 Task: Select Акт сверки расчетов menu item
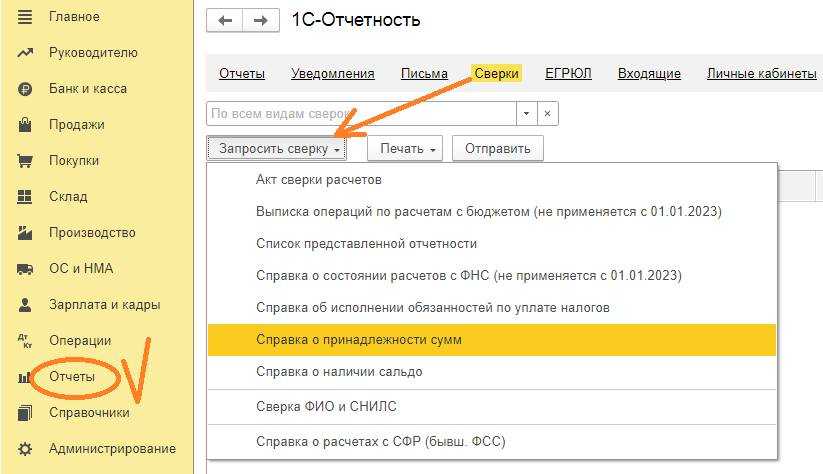[x=492, y=180]
